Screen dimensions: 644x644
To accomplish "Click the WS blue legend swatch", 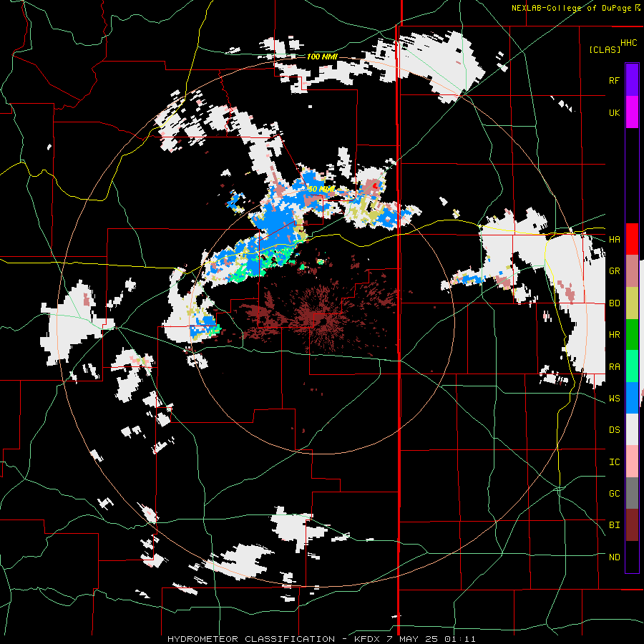I will coord(632,399).
